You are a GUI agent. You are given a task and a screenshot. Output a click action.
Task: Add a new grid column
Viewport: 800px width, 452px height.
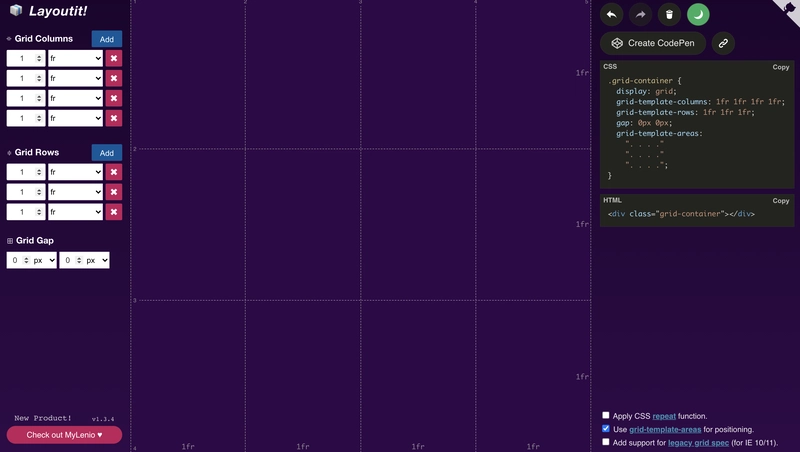point(107,39)
